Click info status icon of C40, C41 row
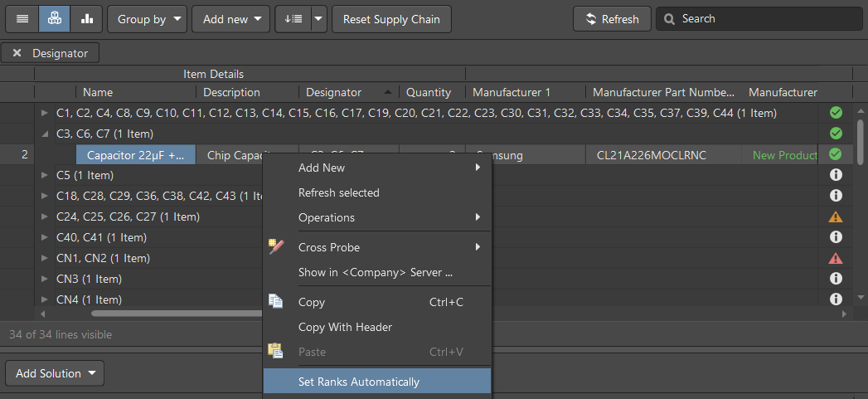 coord(836,237)
